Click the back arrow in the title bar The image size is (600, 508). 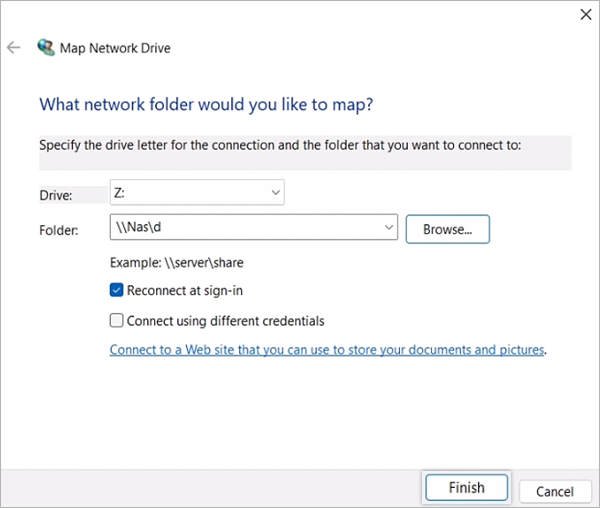click(14, 47)
